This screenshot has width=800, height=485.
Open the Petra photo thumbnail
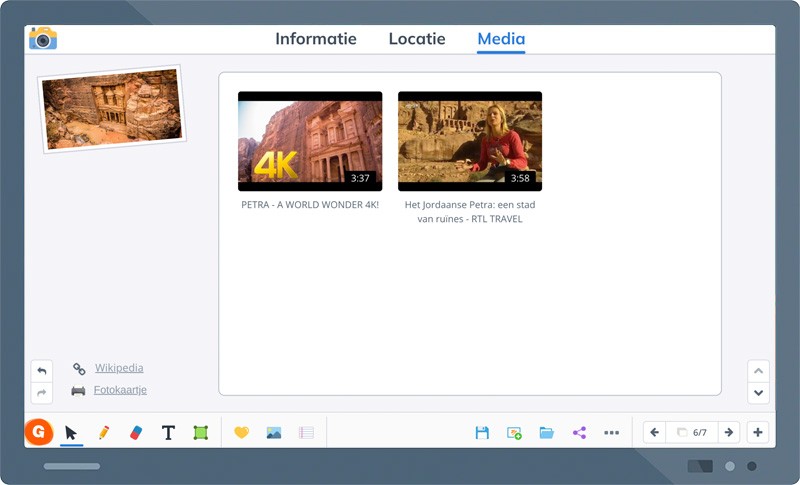coord(112,109)
